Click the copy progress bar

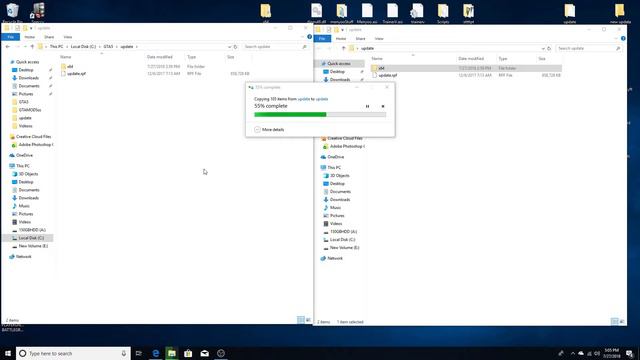click(320, 115)
